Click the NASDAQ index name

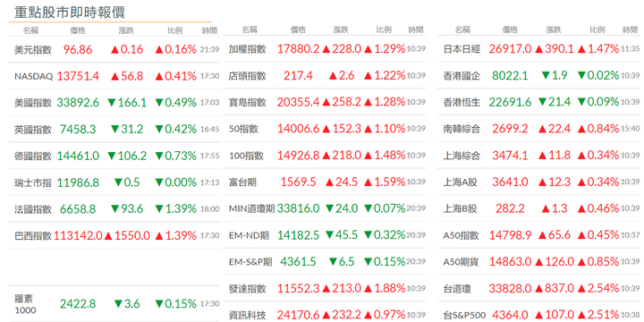pyautogui.click(x=34, y=76)
